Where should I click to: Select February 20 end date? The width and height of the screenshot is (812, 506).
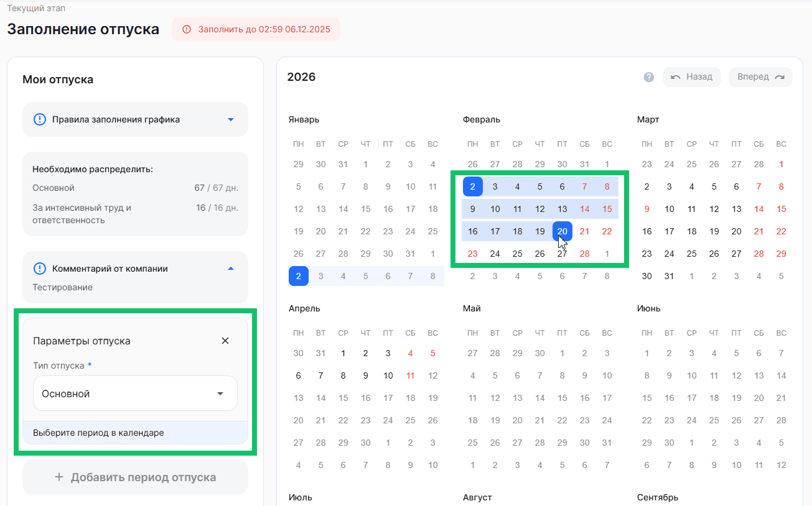coord(562,231)
